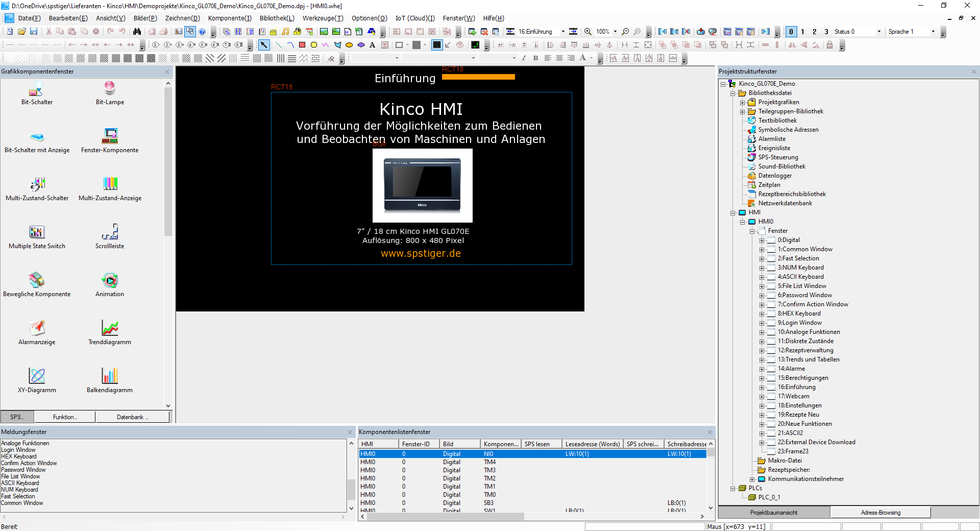Select the orange ellipse drawing tool
The height and width of the screenshot is (531, 980).
(x=349, y=45)
